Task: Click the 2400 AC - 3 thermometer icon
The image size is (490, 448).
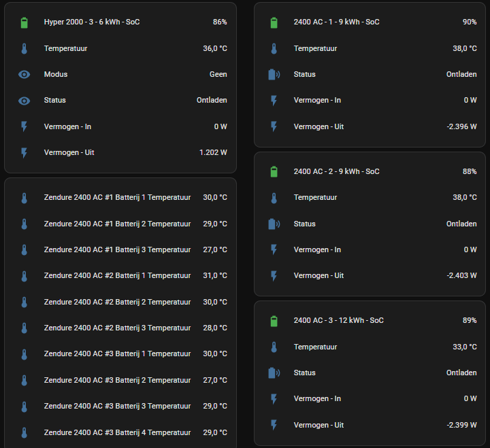Action: pos(274,347)
